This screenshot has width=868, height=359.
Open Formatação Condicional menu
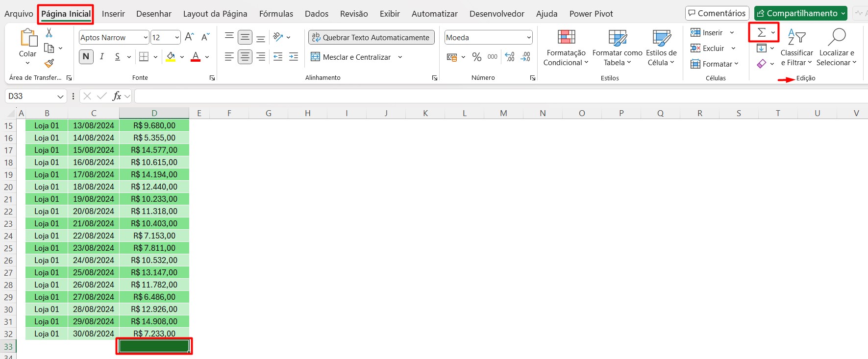tap(566, 47)
